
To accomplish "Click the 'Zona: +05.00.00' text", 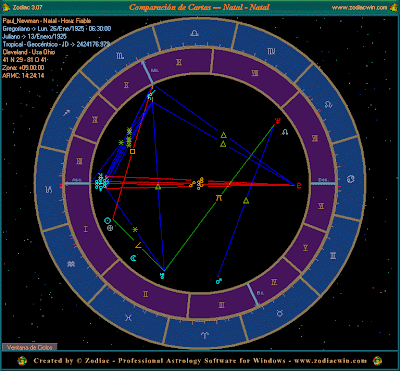I will pos(23,68).
